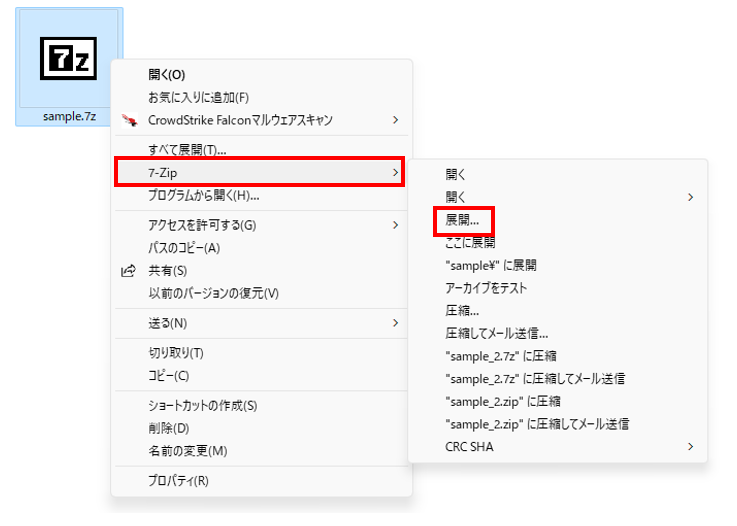Image resolution: width=737 pixels, height=526 pixels.
Task: Click the sample.7z file name label
Action: click(69, 117)
